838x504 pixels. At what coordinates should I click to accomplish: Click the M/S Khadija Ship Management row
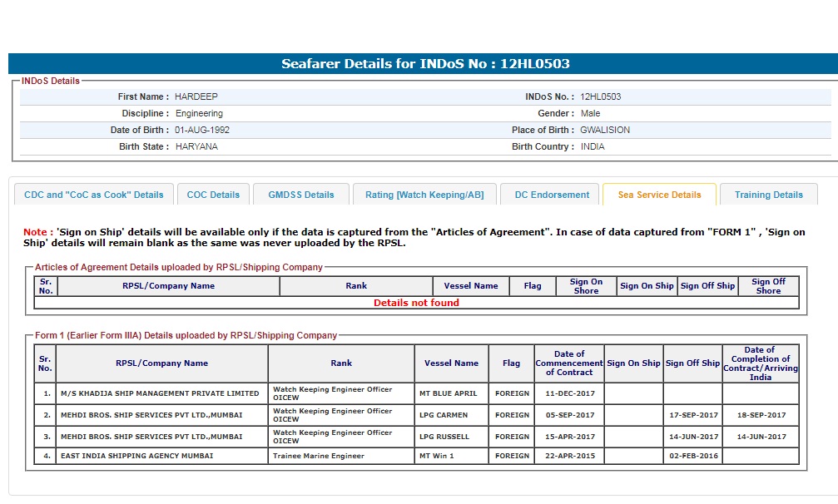coord(160,393)
